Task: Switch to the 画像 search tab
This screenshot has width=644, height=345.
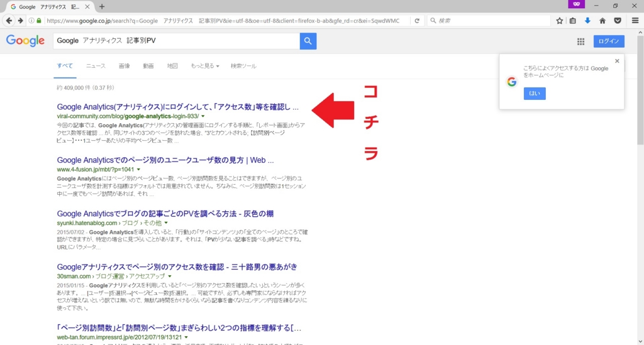Action: (124, 66)
